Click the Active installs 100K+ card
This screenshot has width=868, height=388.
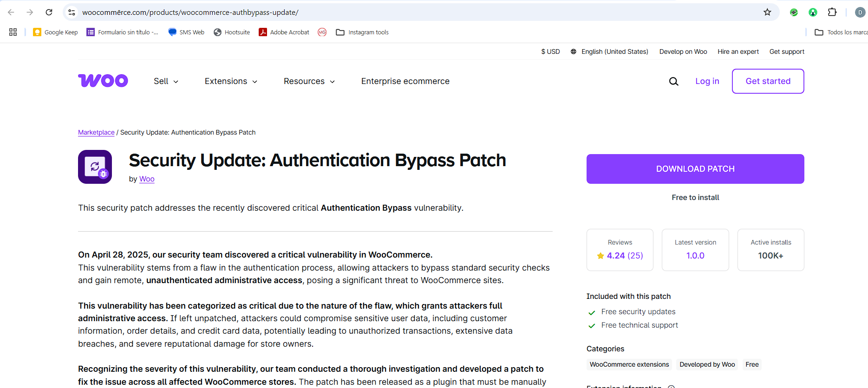click(771, 250)
